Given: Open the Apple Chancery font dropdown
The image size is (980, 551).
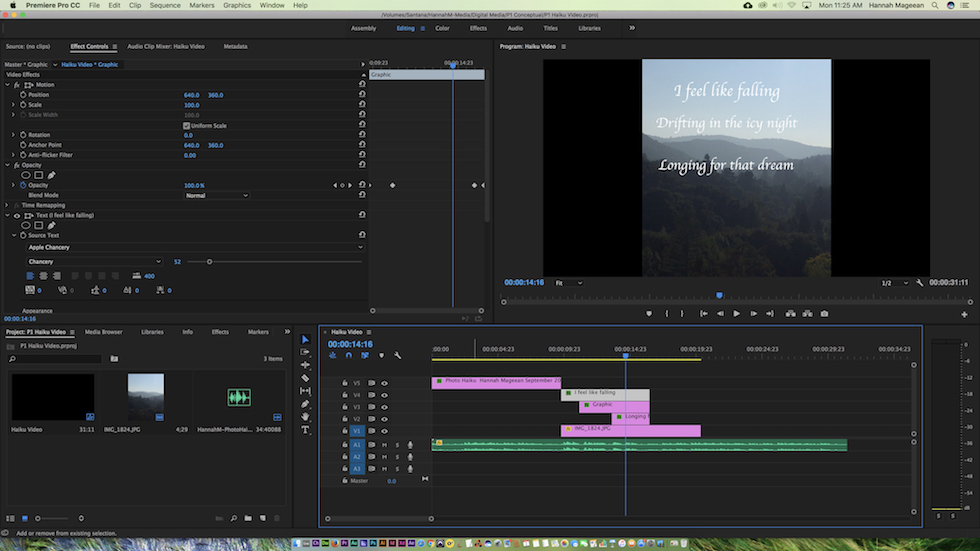Looking at the screenshot, I should [195, 247].
